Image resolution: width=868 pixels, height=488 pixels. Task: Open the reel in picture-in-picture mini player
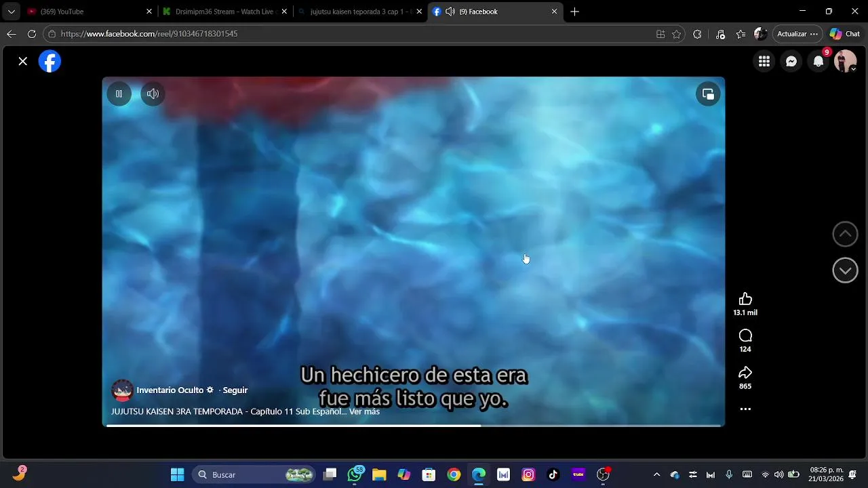pos(708,94)
